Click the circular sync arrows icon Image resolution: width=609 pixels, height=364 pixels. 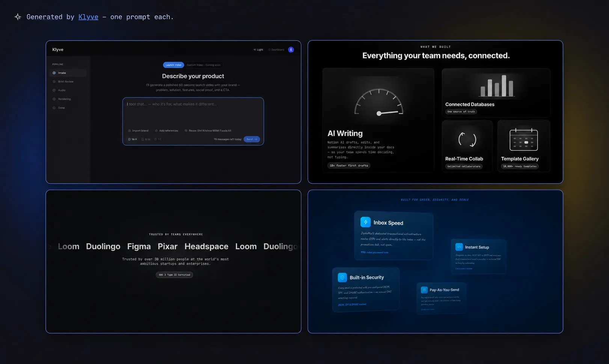coord(467,139)
